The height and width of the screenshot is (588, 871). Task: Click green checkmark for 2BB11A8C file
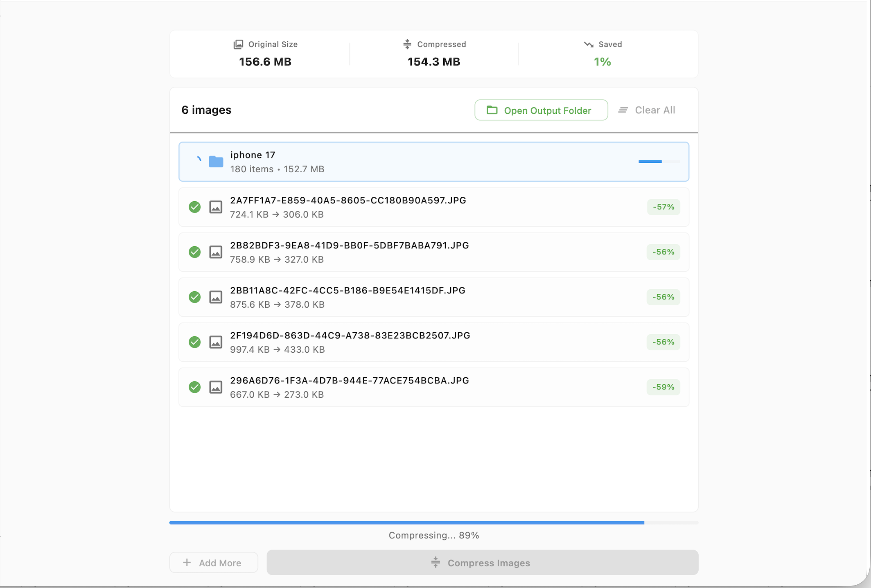(x=195, y=297)
